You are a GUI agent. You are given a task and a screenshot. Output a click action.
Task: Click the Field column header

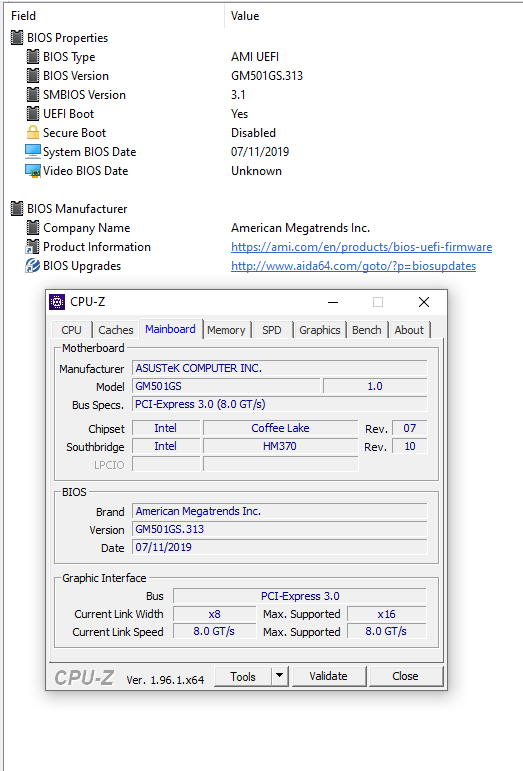click(24, 16)
